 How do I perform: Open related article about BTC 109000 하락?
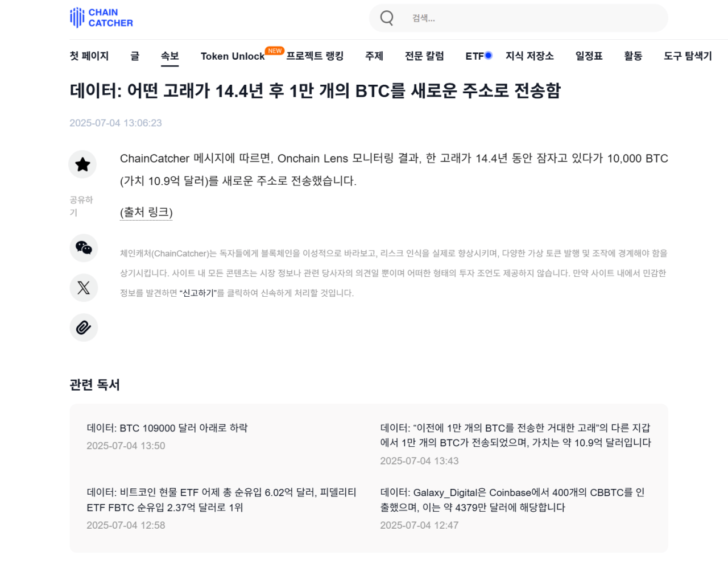tap(167, 428)
